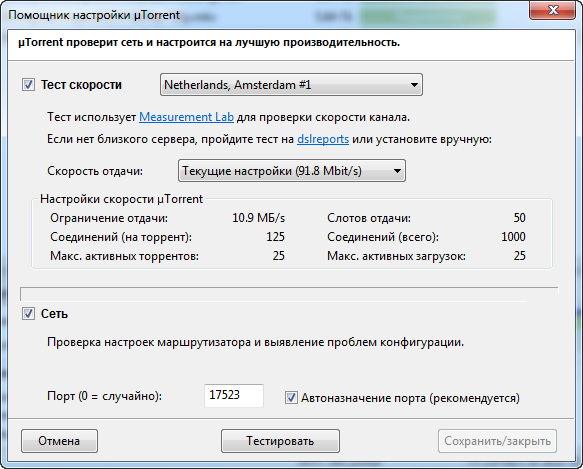
Task: Click the Макс. активных торрентов label
Action: tap(125, 256)
